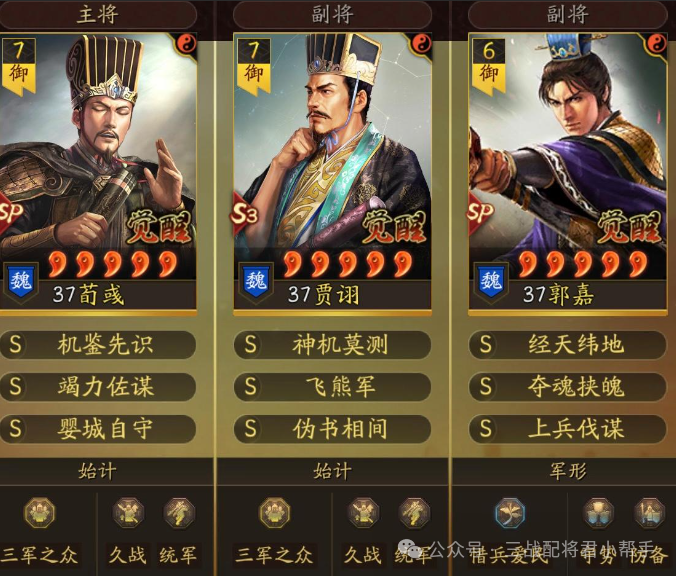Viewport: 676px width, 576px height.
Task: Tap the 魏 faction badge on 贾诩's card
Action: point(256,281)
